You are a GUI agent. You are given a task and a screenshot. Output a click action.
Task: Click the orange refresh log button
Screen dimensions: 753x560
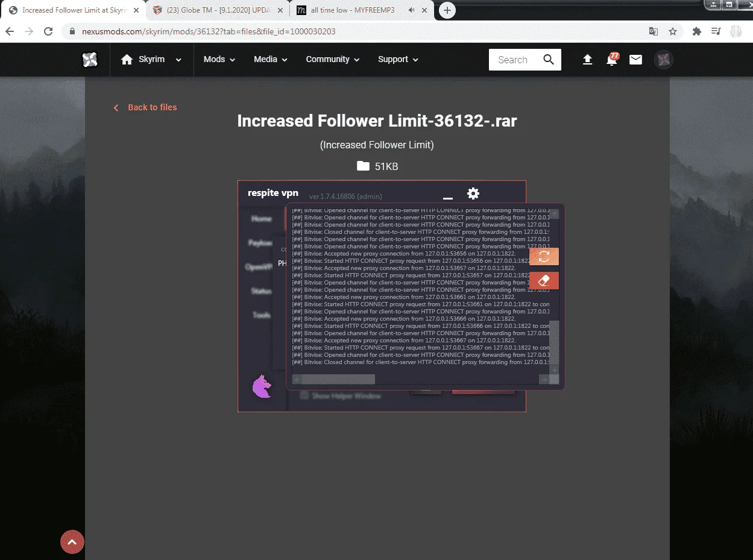[544, 256]
